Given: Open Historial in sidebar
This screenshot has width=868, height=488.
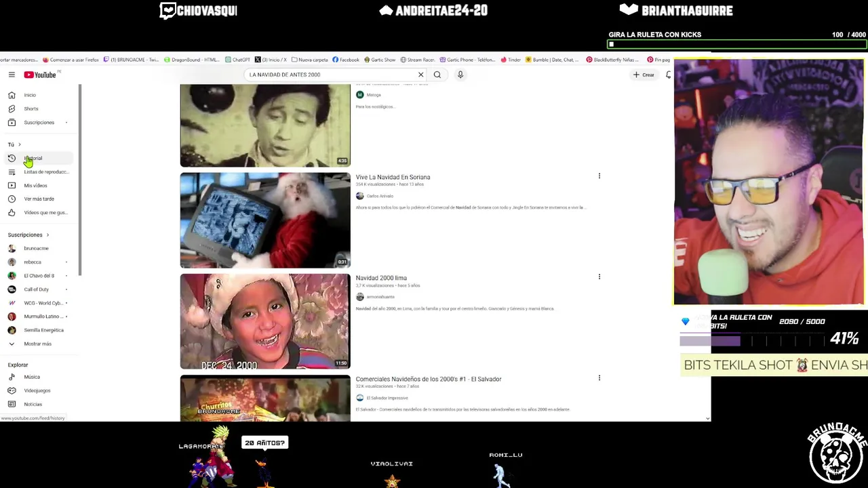Looking at the screenshot, I should [x=39, y=158].
